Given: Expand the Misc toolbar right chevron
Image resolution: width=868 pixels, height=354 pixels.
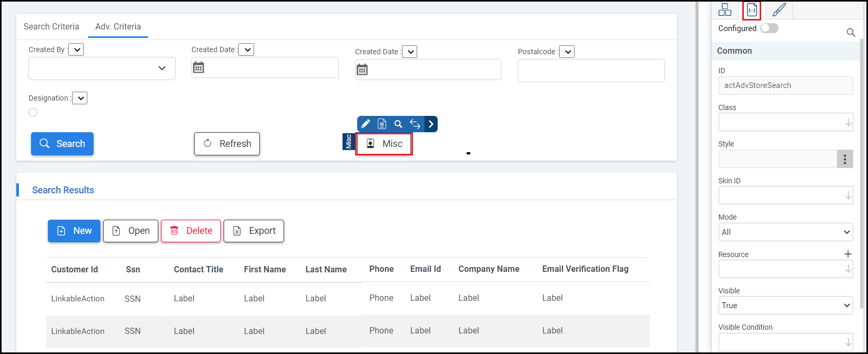Looking at the screenshot, I should (x=431, y=124).
